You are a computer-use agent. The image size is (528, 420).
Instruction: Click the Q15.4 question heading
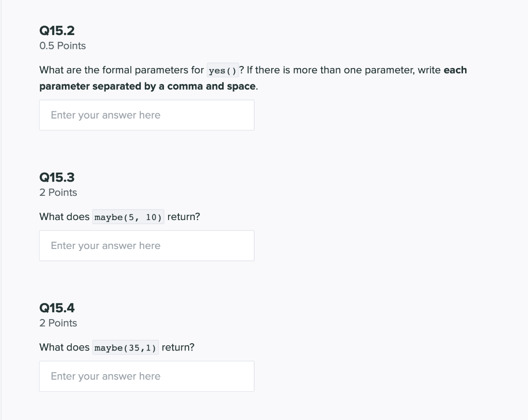coord(57,308)
